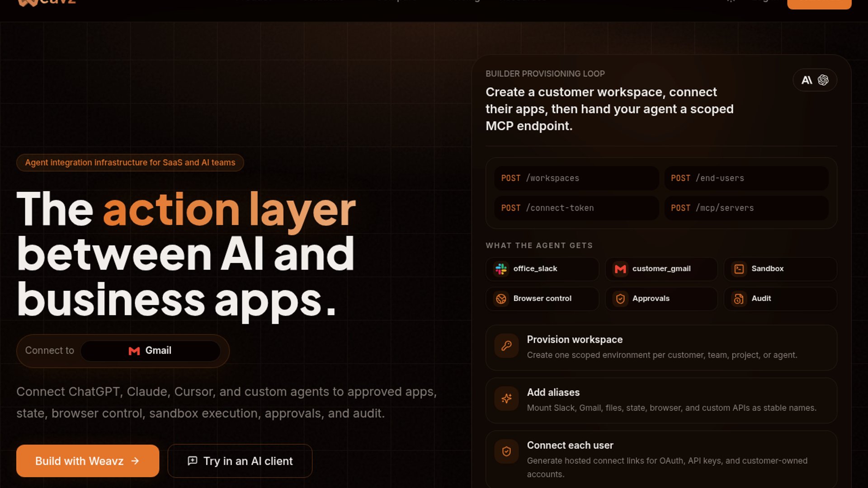Click the 'Connect to' label

point(50,351)
